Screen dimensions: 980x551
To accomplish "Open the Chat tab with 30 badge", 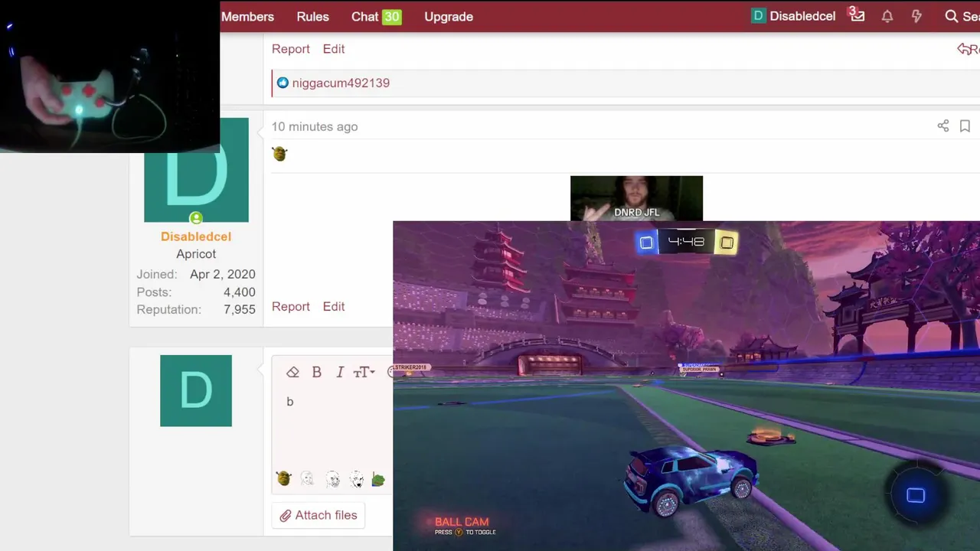I will [x=376, y=16].
